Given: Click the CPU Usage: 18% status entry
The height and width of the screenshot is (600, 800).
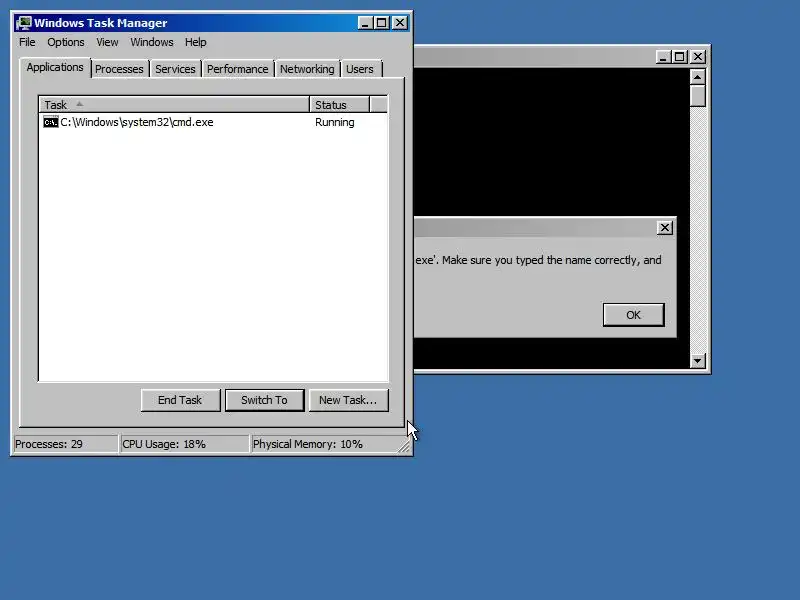Looking at the screenshot, I should pyautogui.click(x=184, y=444).
